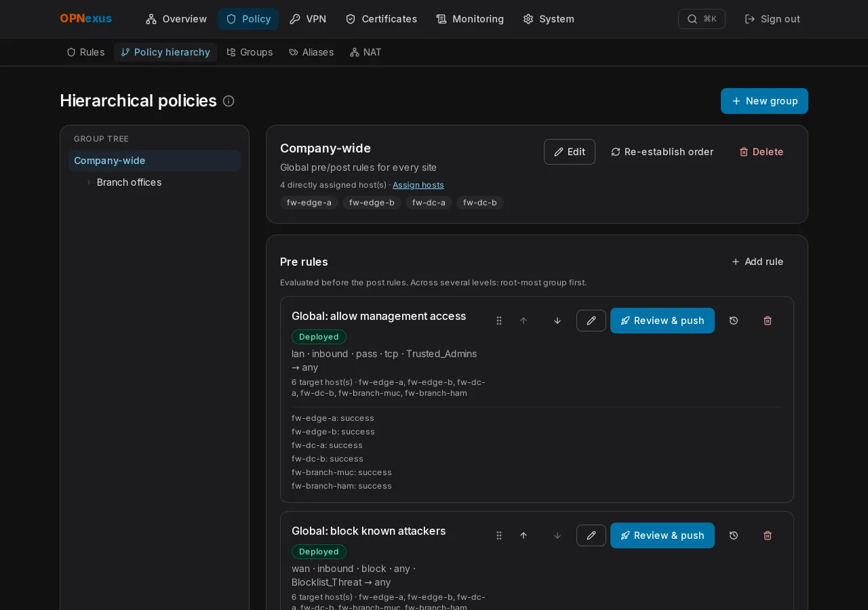This screenshot has height=610, width=868.
Task: Click the info icon beside Hierarchical policies
Action: pos(229,101)
